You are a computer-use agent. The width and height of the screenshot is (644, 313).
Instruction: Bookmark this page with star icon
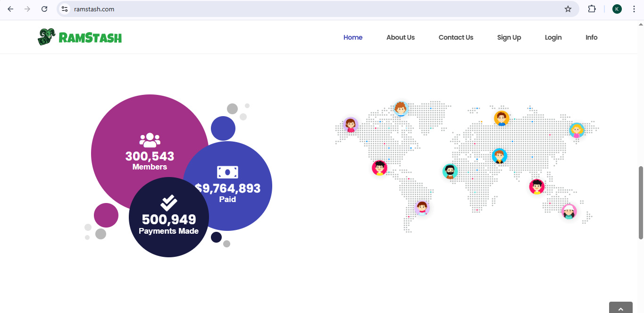[x=568, y=9]
